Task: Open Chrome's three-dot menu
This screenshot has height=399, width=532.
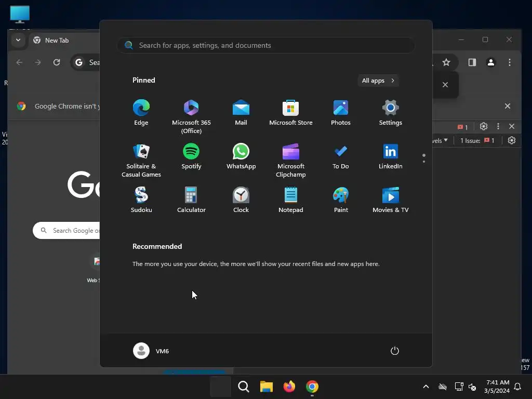Action: (509, 62)
